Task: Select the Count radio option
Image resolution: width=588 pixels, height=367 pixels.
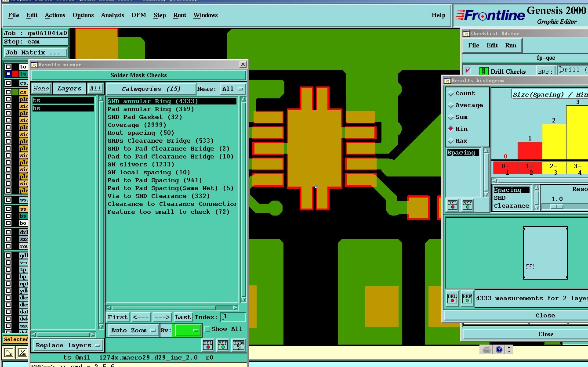Action: [451, 94]
